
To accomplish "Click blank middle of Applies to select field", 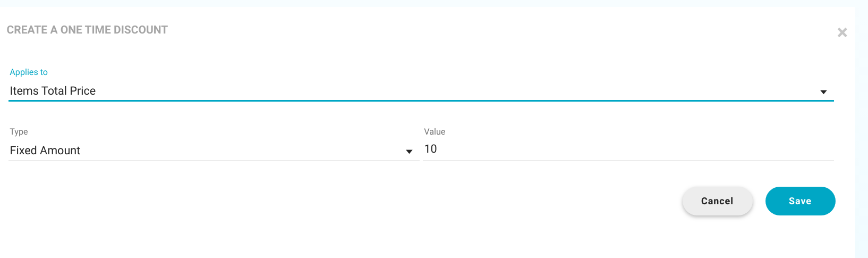I will point(452,91).
